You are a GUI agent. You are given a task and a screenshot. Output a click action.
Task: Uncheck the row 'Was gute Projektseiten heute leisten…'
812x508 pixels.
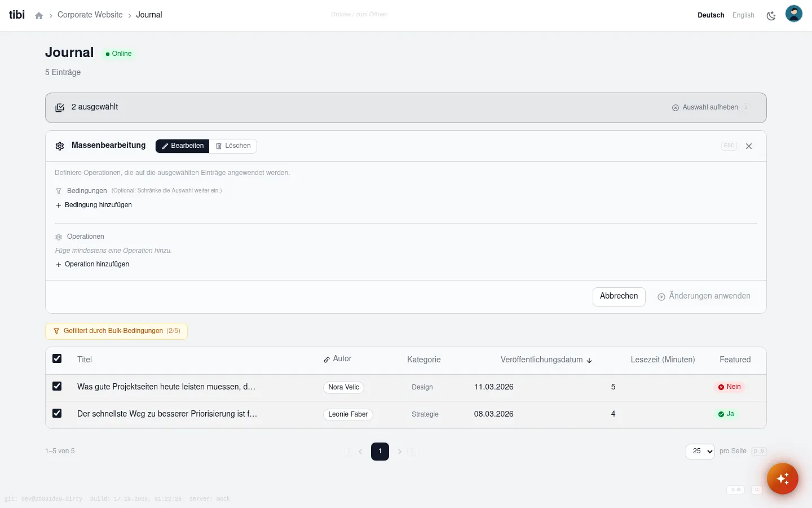point(57,386)
